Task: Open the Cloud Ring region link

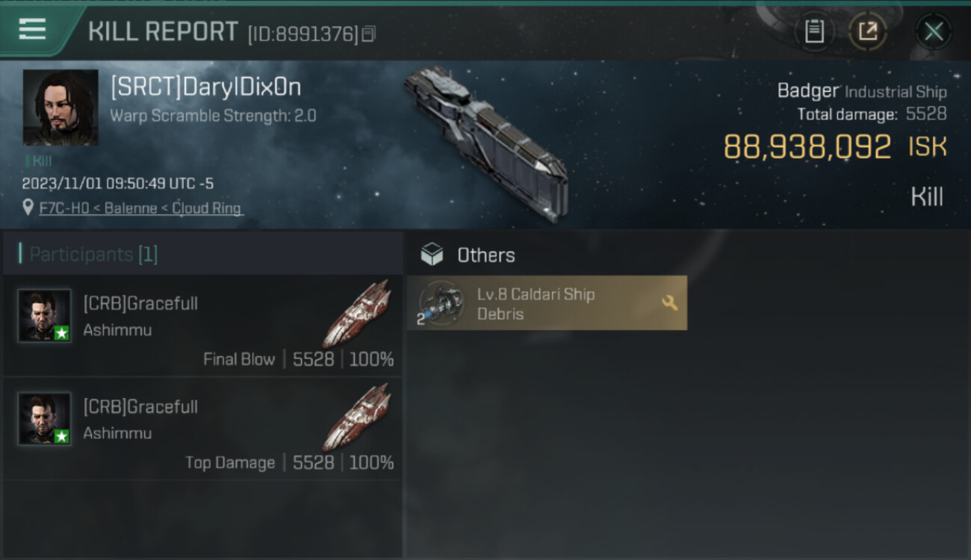Action: coord(206,208)
